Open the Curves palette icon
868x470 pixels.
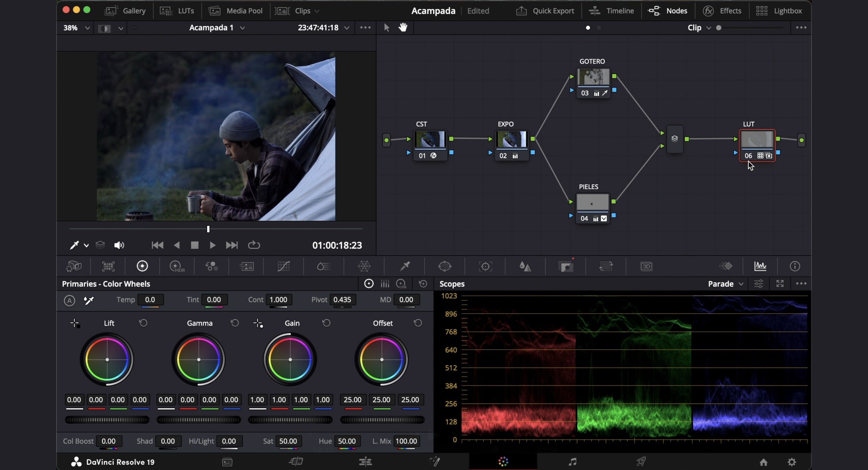(x=283, y=266)
